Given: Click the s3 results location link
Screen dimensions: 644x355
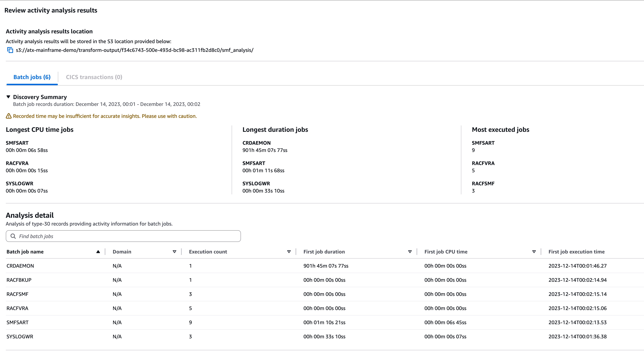Looking at the screenshot, I should click(x=134, y=50).
